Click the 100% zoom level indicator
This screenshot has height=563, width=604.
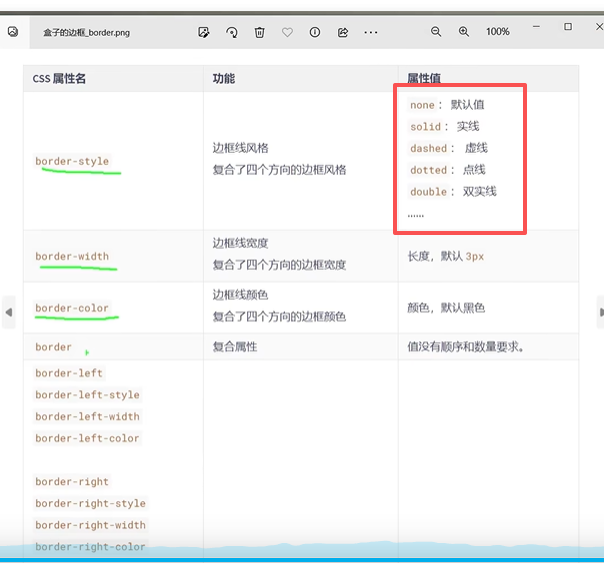click(x=498, y=32)
